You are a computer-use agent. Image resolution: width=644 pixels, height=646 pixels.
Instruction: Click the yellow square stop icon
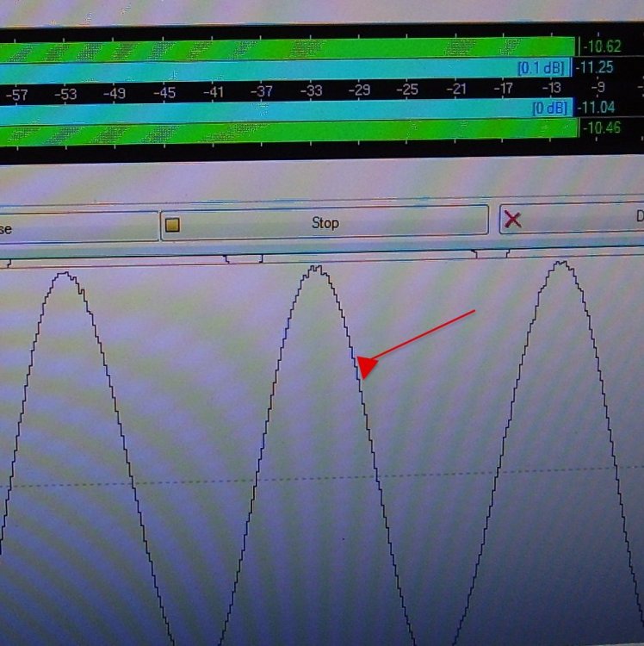(x=172, y=225)
